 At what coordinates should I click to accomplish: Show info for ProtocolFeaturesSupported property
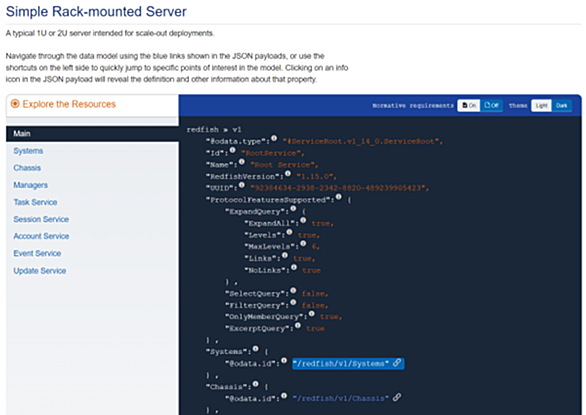[338, 197]
